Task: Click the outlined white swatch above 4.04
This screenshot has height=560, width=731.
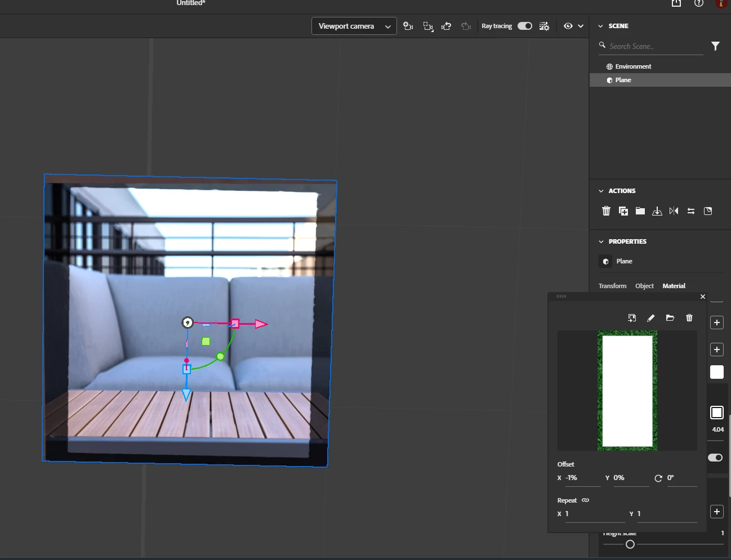Action: click(x=716, y=413)
